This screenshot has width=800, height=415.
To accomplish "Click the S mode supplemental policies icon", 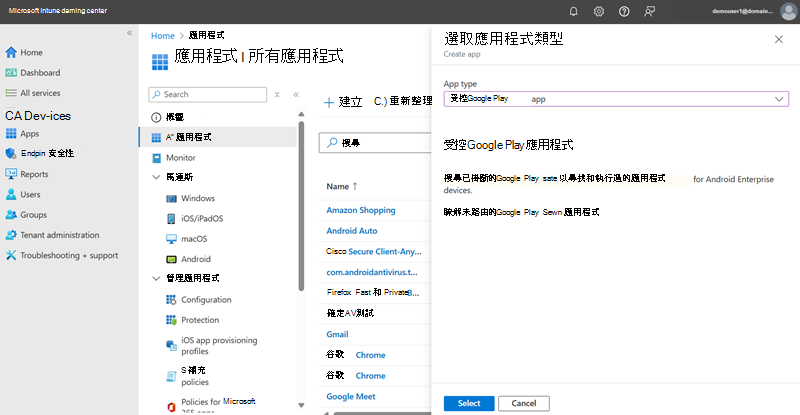I will click(171, 376).
